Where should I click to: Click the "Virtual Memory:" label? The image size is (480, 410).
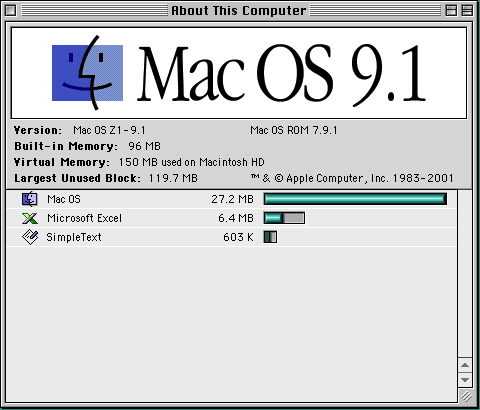tap(62, 162)
